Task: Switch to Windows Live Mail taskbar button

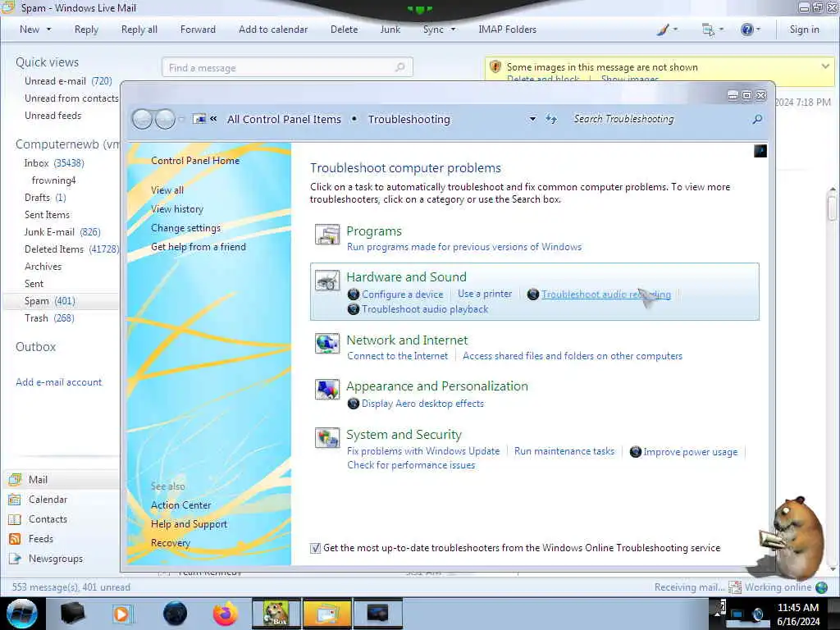Action: click(x=326, y=614)
